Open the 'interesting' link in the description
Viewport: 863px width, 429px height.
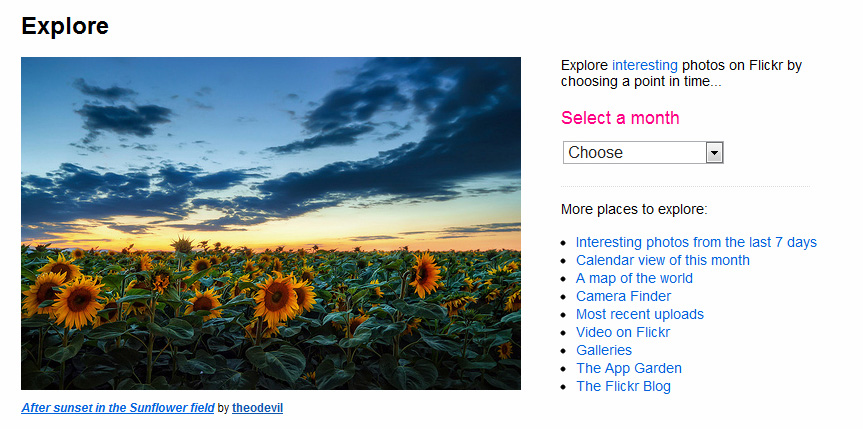(x=644, y=66)
